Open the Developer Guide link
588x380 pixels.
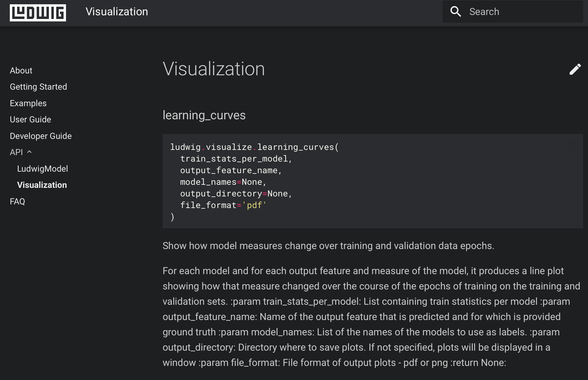pyautogui.click(x=41, y=136)
